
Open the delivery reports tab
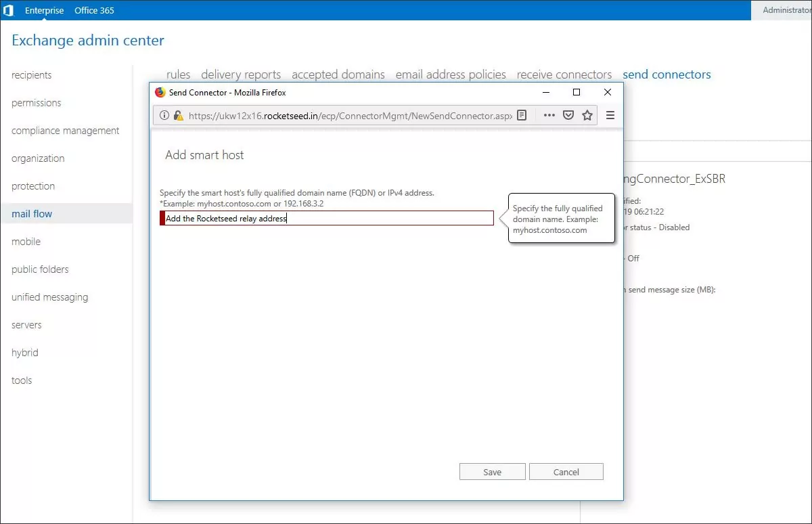241,74
